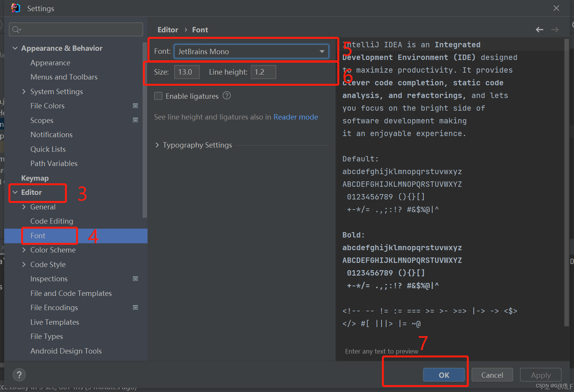Image resolution: width=574 pixels, height=392 pixels.
Task: Click the project-level icon beside Inspections
Action: 135,279
